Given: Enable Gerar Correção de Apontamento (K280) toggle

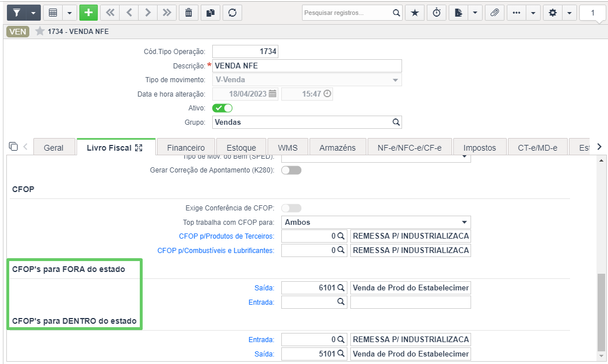Looking at the screenshot, I should click(291, 170).
